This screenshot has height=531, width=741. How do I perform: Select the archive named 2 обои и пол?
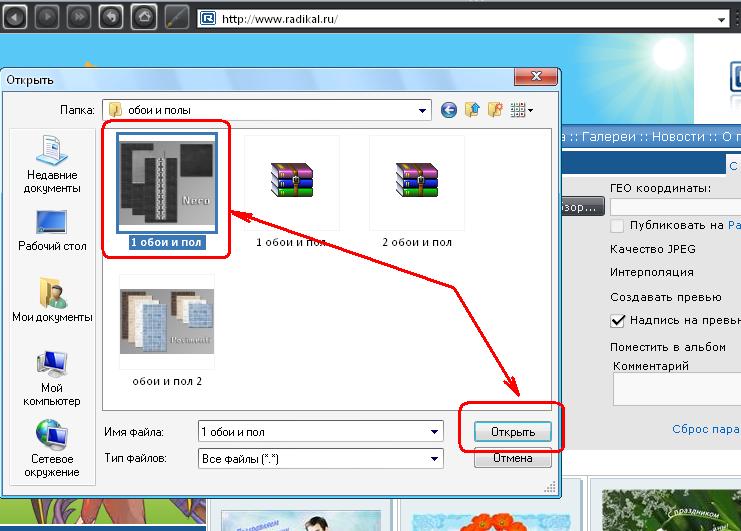[417, 191]
